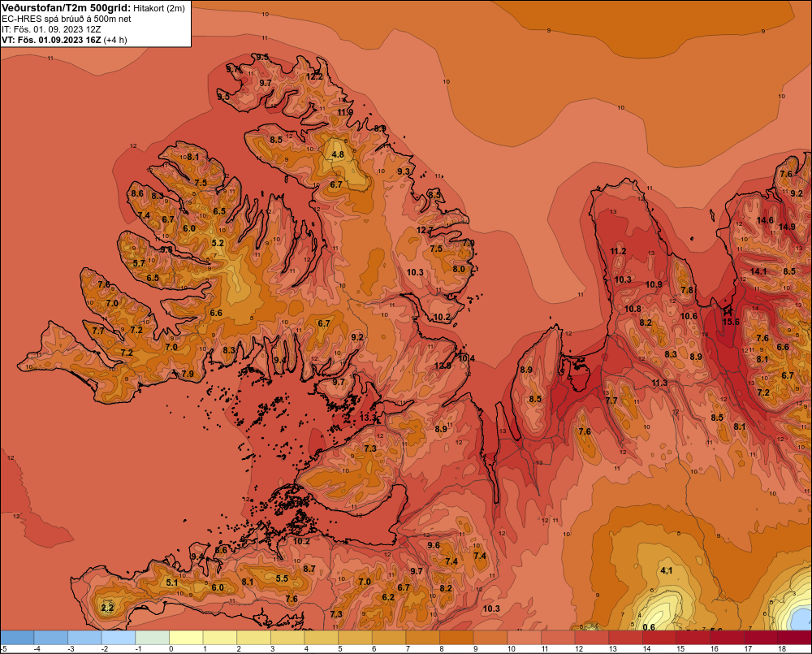This screenshot has width=812, height=654.
Task: Click the legend swatch between 8 and 9
Action: click(456, 638)
